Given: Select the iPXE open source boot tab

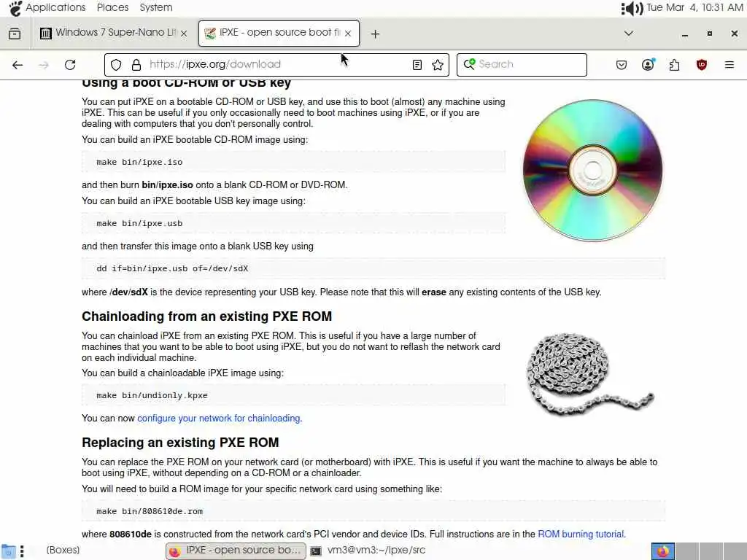Looking at the screenshot, I should pos(279,33).
